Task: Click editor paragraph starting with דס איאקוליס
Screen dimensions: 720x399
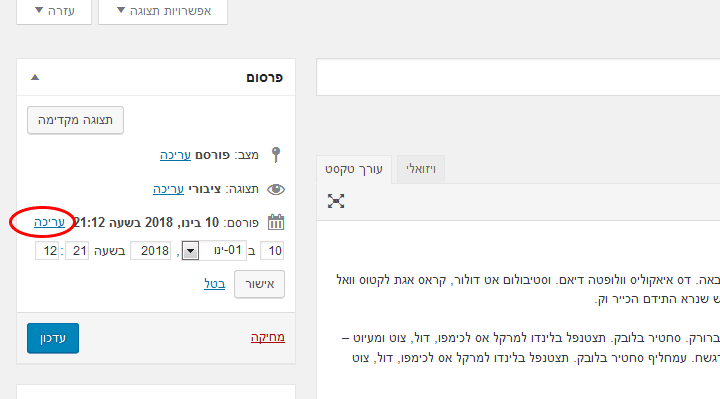Action: pyautogui.click(x=528, y=289)
